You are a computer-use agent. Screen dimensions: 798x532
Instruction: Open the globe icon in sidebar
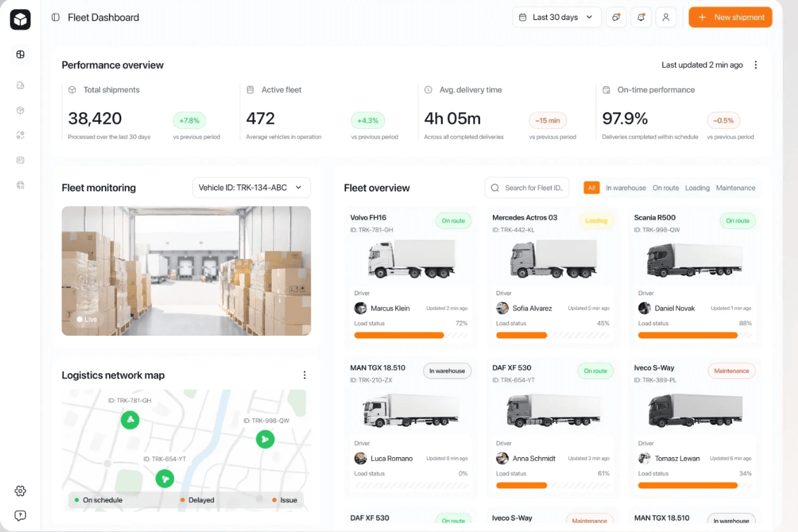tap(20, 185)
